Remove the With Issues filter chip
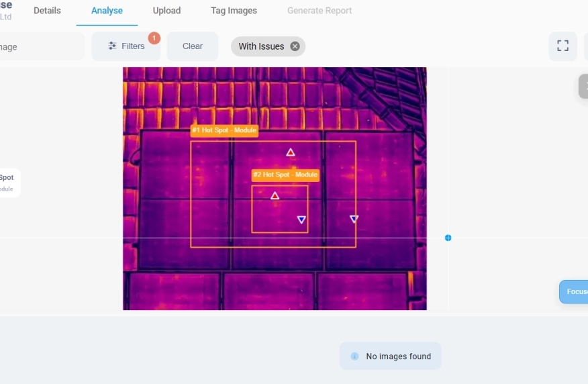Viewport: 588px width, 384px height. (295, 46)
